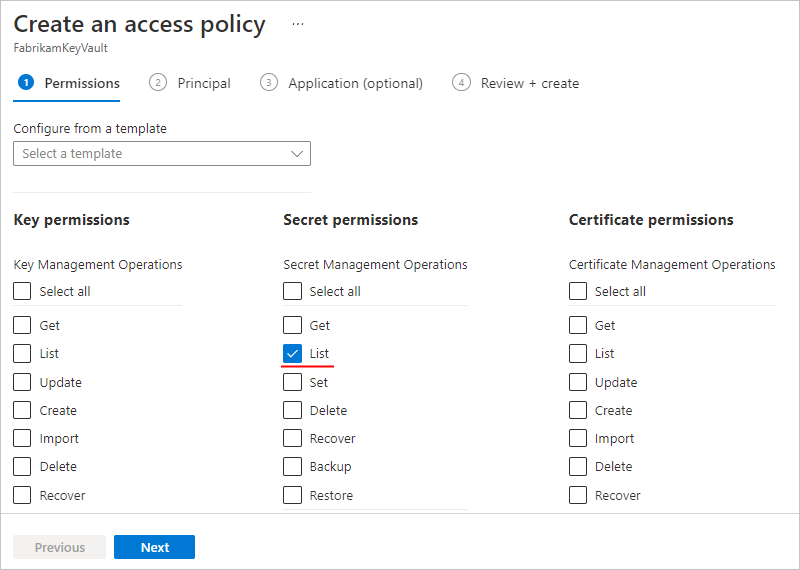800x570 pixels.
Task: Click the Previous button
Action: pos(60,547)
